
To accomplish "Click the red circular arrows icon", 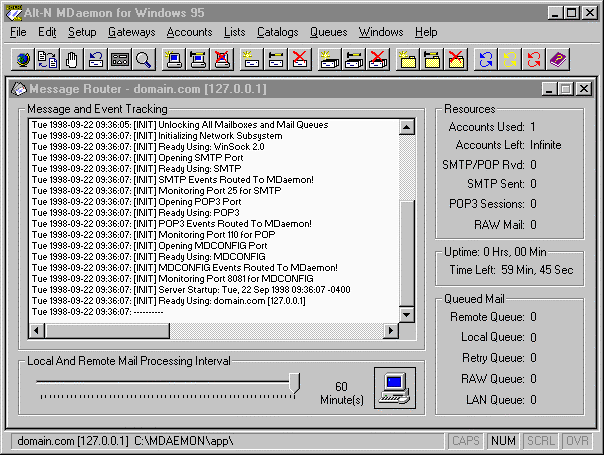I will 535,59.
